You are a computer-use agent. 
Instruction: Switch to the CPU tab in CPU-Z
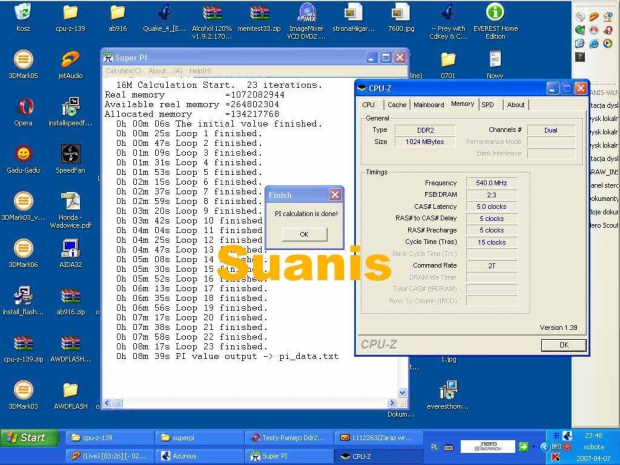(368, 105)
